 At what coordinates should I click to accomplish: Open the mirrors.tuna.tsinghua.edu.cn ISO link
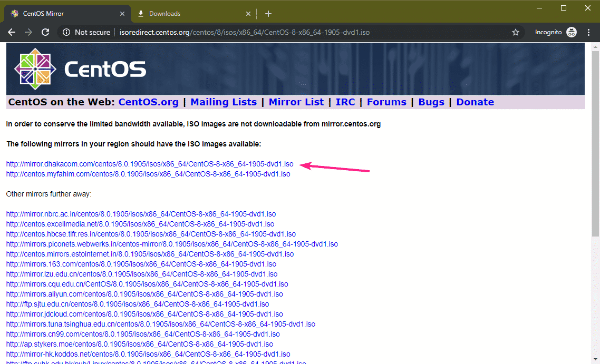161,324
